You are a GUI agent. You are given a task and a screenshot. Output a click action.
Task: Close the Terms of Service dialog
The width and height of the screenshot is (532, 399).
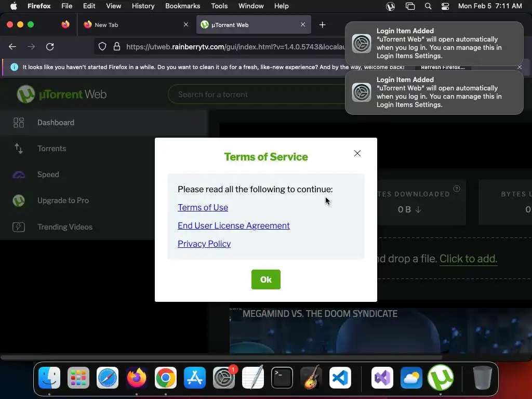(357, 153)
